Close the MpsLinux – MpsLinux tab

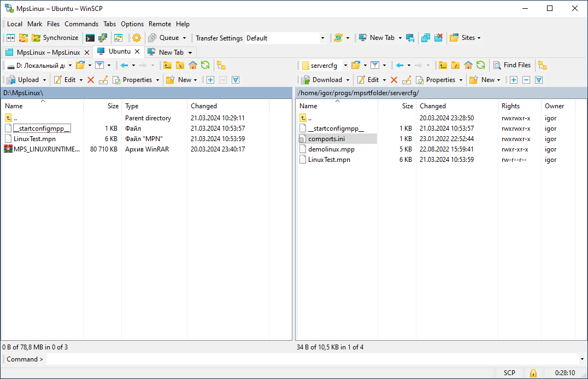[87, 53]
